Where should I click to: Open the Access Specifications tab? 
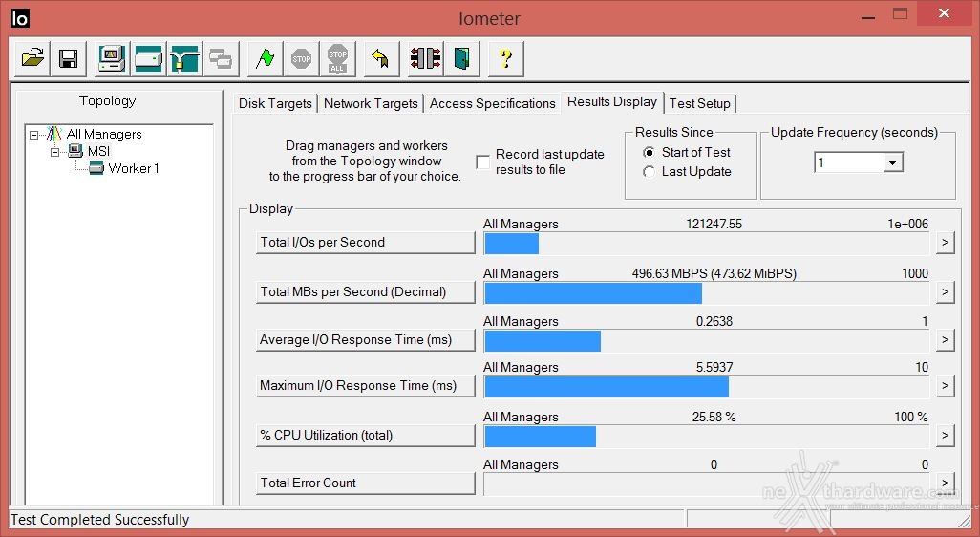pyautogui.click(x=493, y=104)
